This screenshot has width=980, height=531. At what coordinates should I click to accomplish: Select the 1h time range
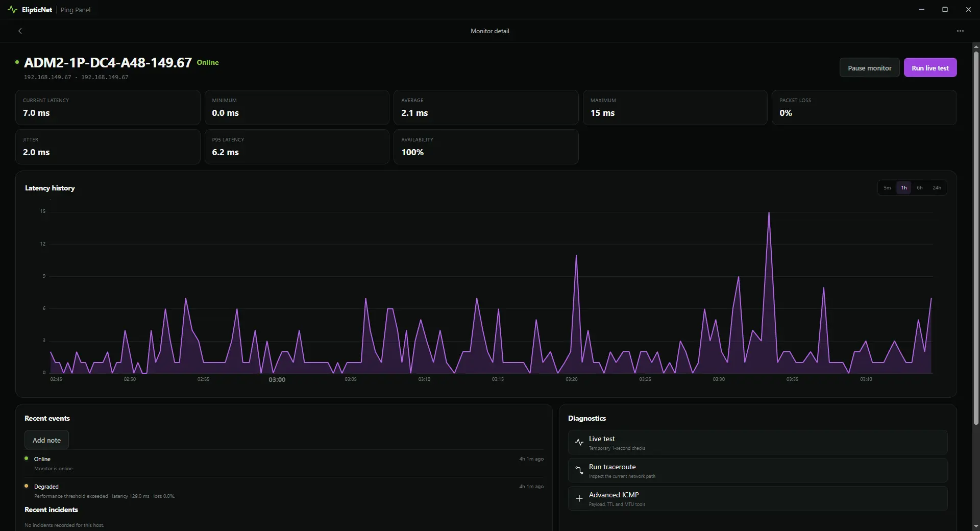point(903,188)
